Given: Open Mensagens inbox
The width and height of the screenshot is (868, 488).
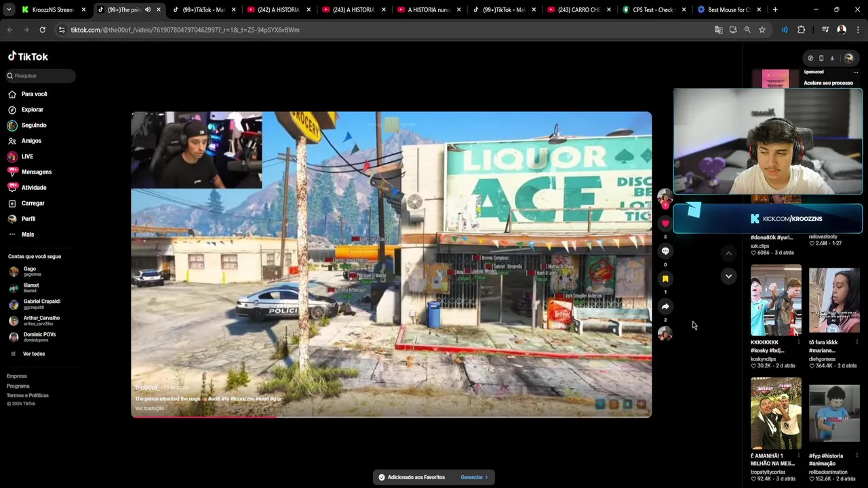Looking at the screenshot, I should [30, 172].
